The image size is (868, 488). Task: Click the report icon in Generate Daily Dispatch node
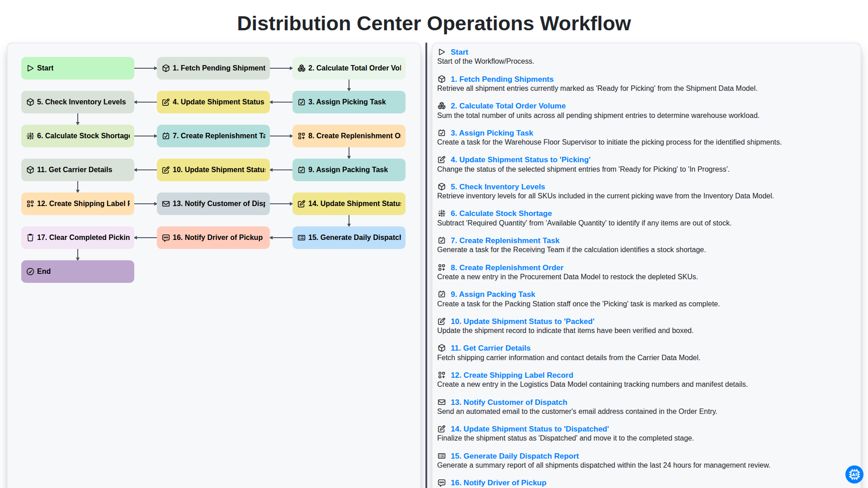coord(302,238)
